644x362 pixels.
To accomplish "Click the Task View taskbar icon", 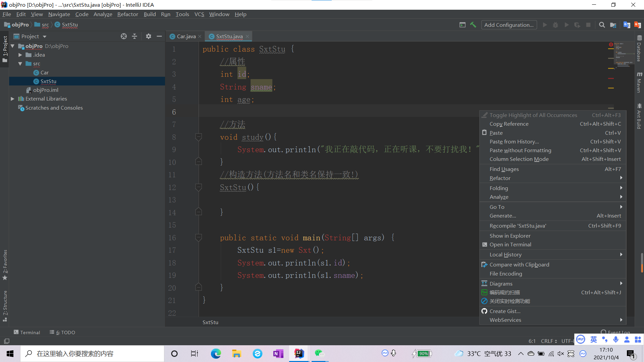I will click(x=195, y=354).
